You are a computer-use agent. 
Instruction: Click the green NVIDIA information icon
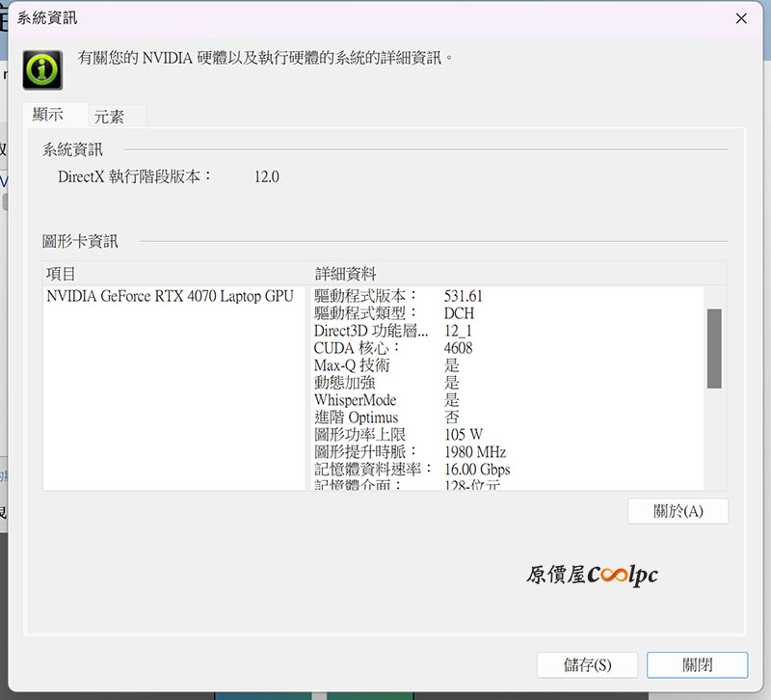coord(42,69)
